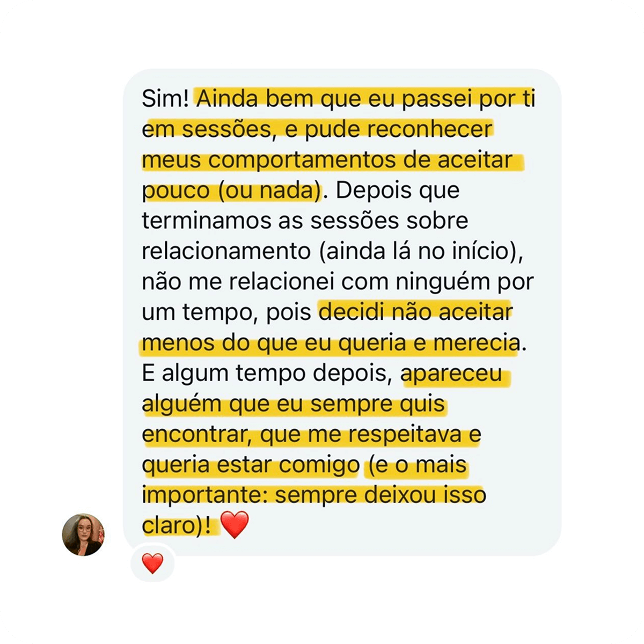Click the text "E algum tempo depois,"
The height and width of the screenshot is (644, 644).
[x=267, y=374]
